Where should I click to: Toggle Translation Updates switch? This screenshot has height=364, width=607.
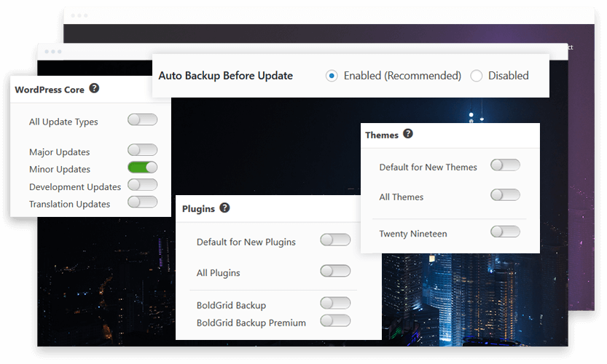pyautogui.click(x=142, y=202)
